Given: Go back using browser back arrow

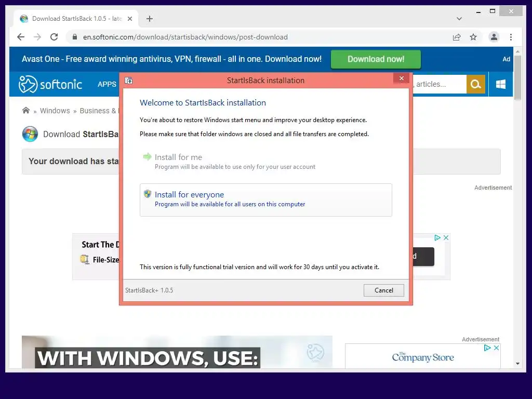Looking at the screenshot, I should click(21, 37).
